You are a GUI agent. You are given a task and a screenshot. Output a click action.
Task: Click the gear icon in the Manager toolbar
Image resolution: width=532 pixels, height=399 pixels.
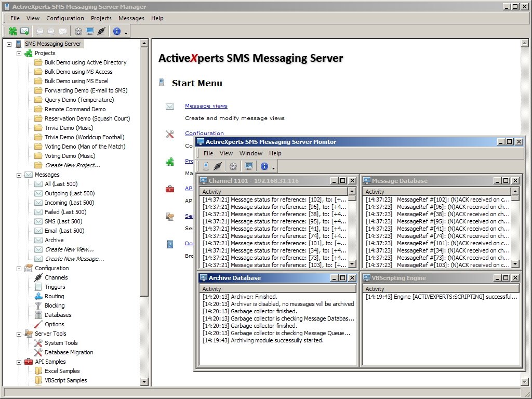click(78, 31)
